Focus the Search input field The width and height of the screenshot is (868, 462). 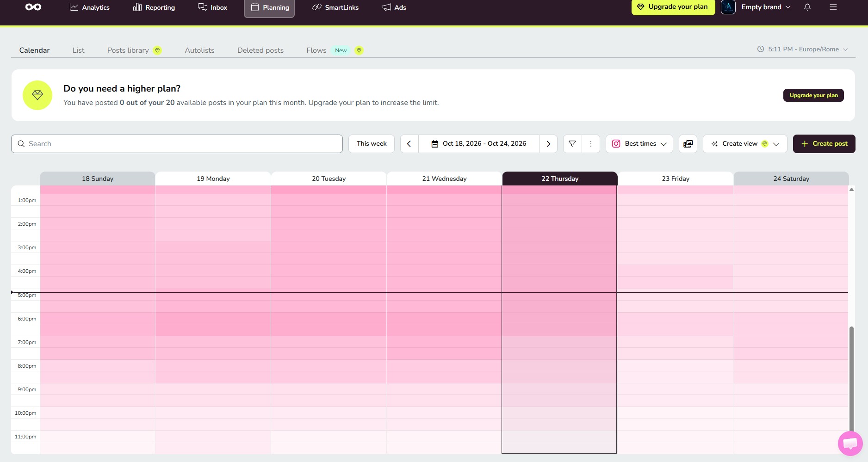click(x=177, y=144)
